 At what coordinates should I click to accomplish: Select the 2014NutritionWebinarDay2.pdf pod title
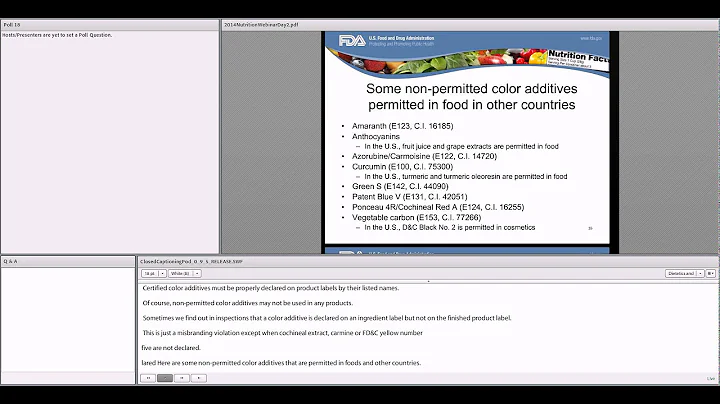[x=261, y=25]
